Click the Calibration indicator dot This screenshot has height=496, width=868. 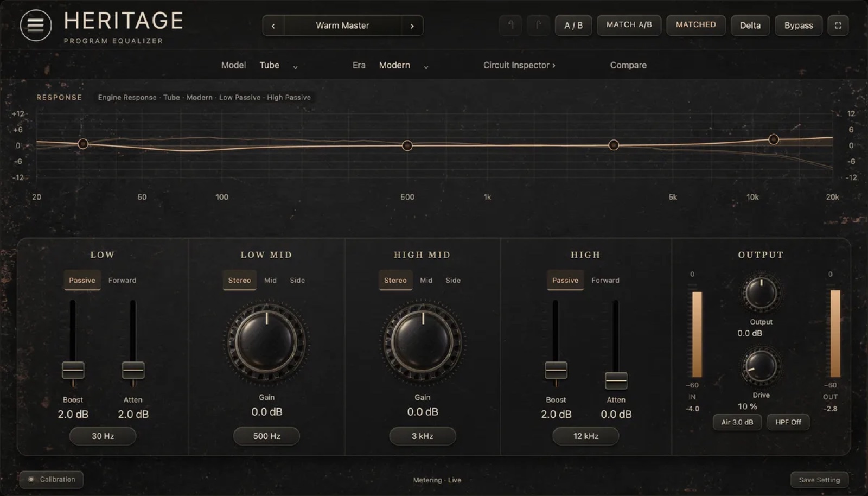(x=31, y=479)
